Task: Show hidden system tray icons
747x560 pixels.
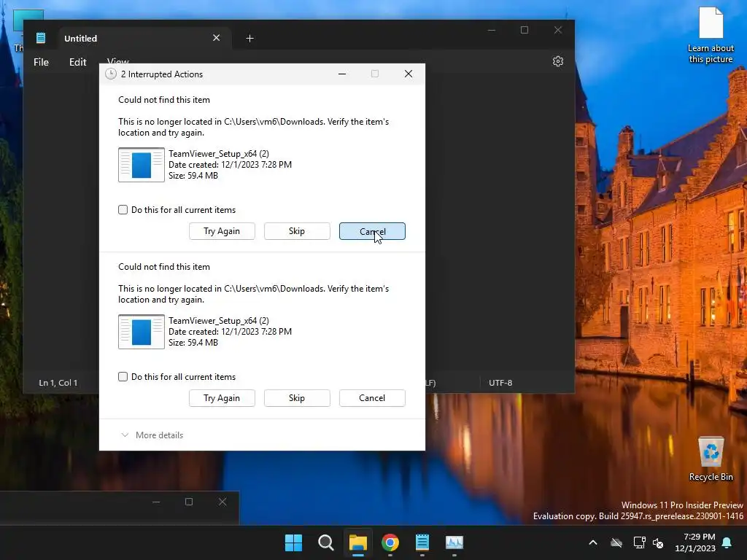Action: click(593, 542)
